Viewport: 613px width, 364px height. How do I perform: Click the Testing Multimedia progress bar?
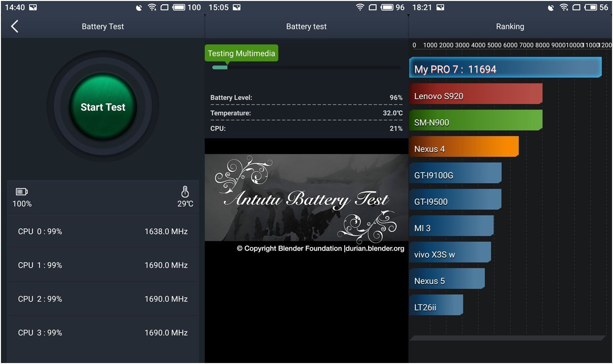[306, 67]
